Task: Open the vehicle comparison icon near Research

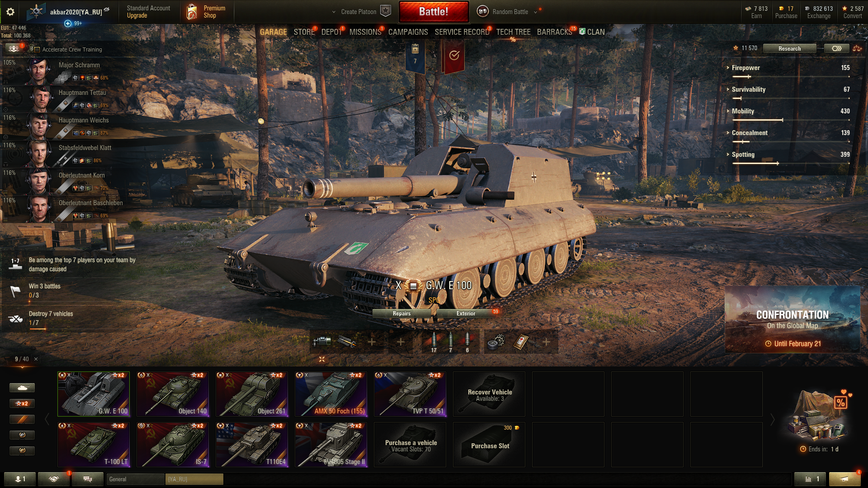Action: click(x=857, y=48)
